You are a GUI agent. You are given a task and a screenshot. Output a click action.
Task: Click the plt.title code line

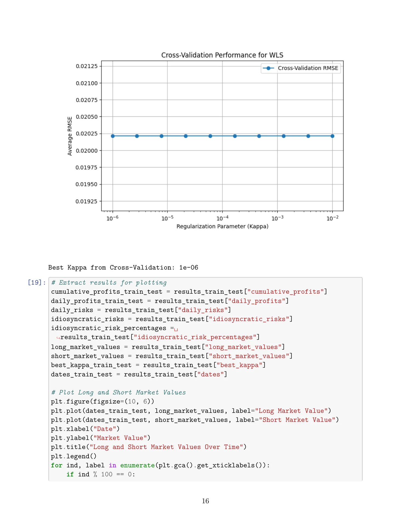[149, 447]
